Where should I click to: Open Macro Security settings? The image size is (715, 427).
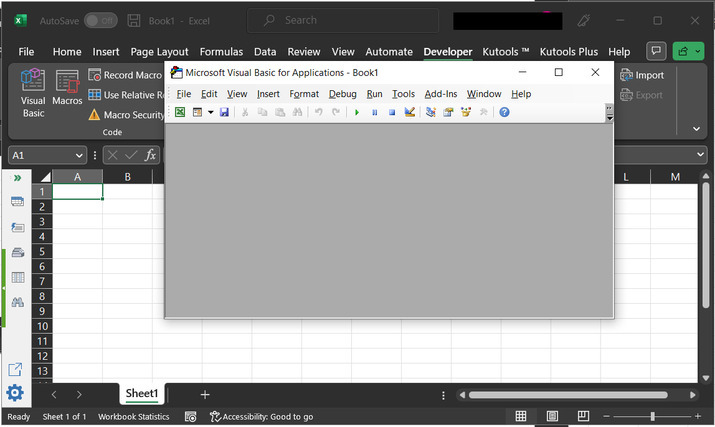click(x=125, y=115)
